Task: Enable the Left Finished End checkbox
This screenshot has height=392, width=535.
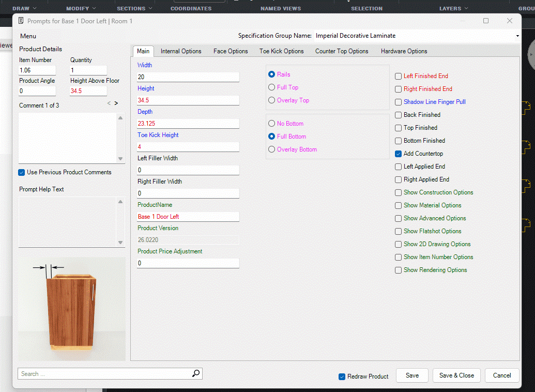Action: tap(398, 76)
